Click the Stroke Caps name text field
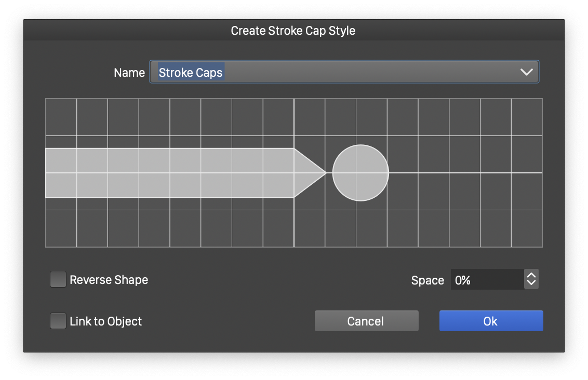This screenshot has width=588, height=380. click(x=332, y=72)
